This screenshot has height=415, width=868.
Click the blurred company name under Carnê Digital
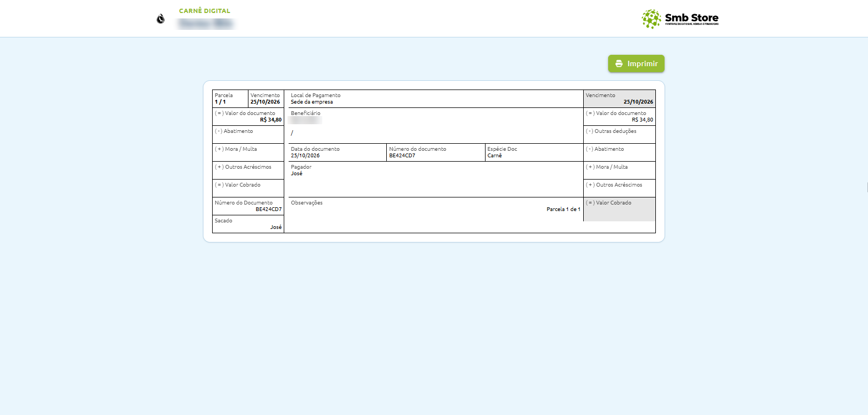206,24
